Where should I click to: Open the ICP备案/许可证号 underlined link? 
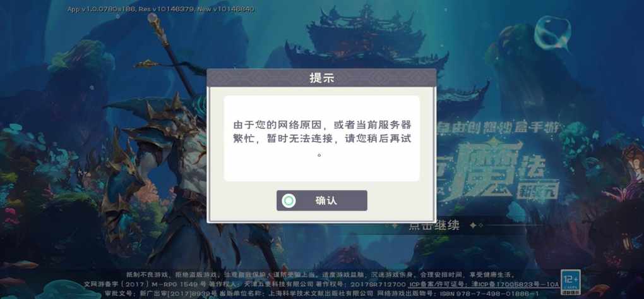pyautogui.click(x=484, y=284)
